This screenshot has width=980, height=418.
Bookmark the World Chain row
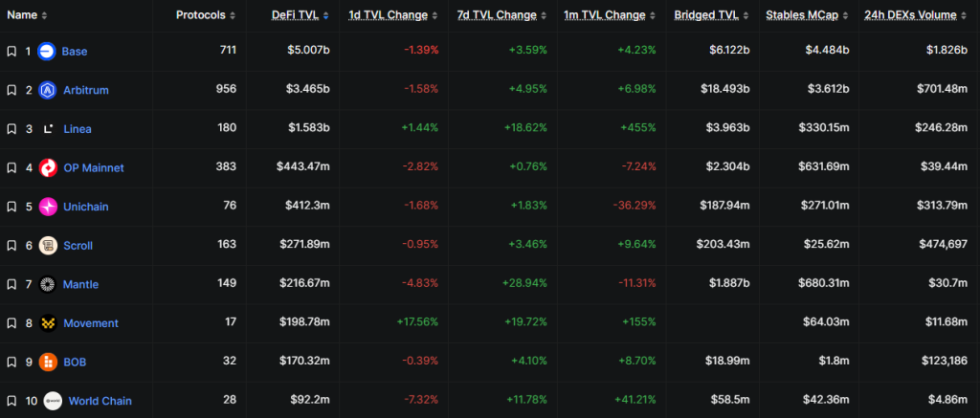tap(11, 401)
